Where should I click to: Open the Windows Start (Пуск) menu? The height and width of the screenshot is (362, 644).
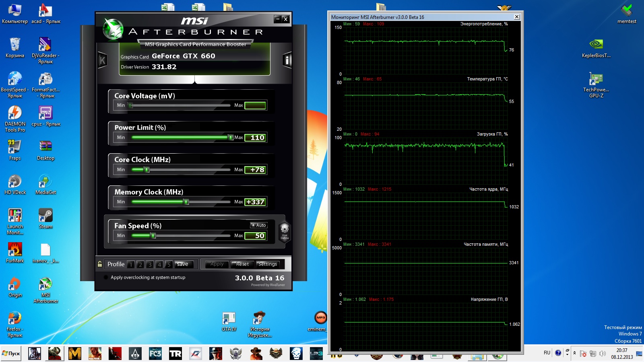(x=11, y=354)
